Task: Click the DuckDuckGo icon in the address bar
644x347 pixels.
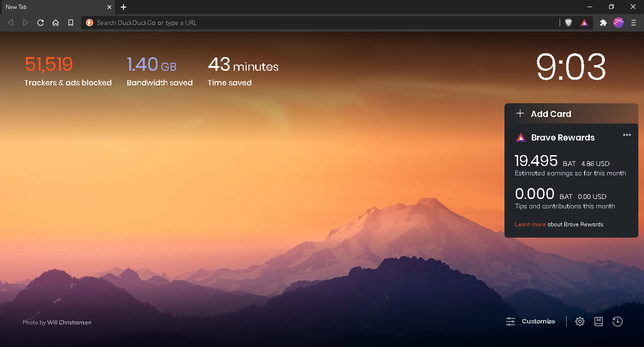Action: [89, 22]
